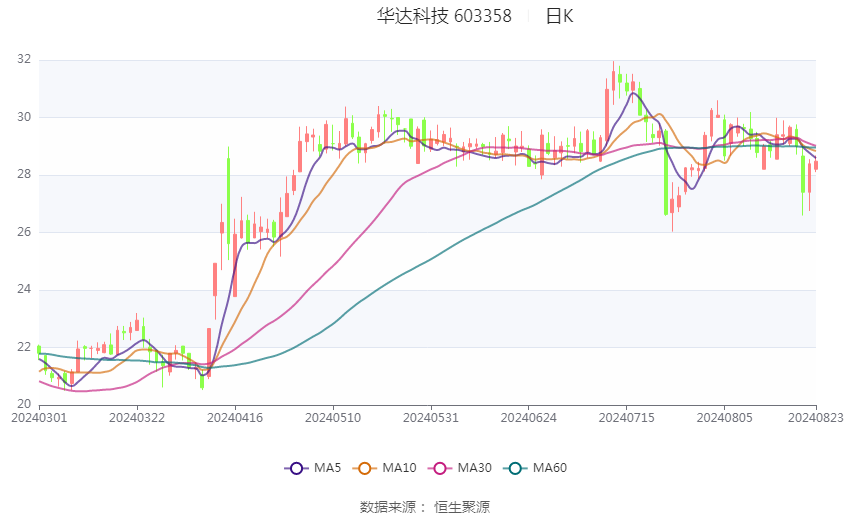This screenshot has height=517, width=850.
Task: Click the x-axis date 20240823
Action: pyautogui.click(x=816, y=418)
